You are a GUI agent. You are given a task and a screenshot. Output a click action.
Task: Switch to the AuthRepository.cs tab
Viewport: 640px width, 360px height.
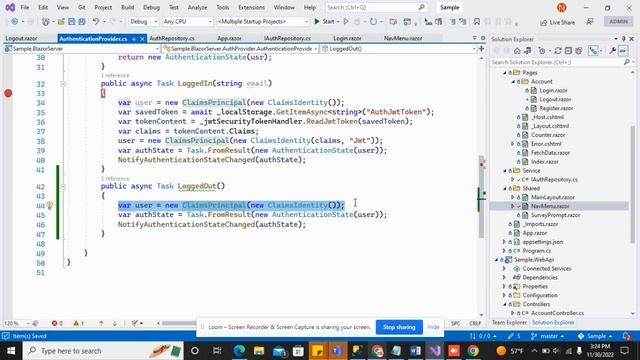pyautogui.click(x=172, y=38)
